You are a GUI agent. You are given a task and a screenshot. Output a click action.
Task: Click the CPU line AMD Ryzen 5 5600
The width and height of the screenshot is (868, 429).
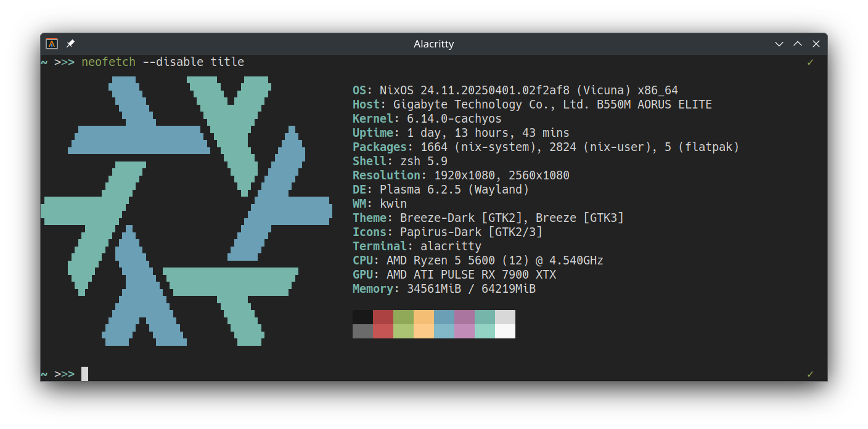(478, 260)
